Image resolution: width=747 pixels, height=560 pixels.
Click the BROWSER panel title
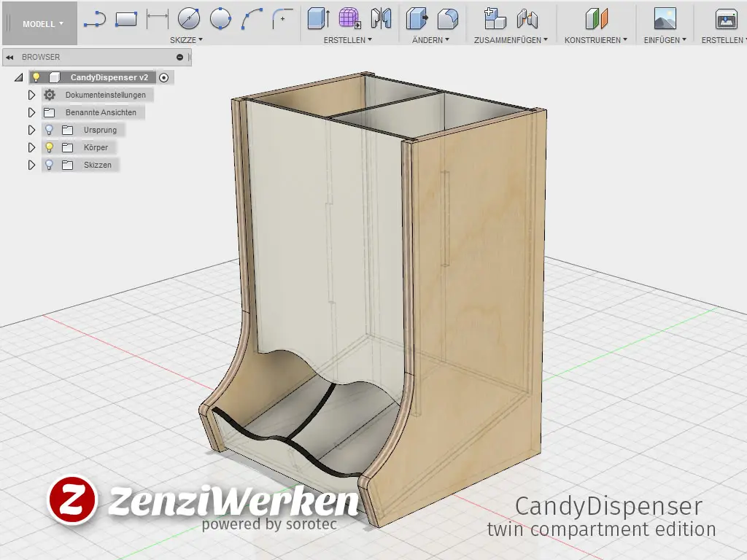click(41, 57)
